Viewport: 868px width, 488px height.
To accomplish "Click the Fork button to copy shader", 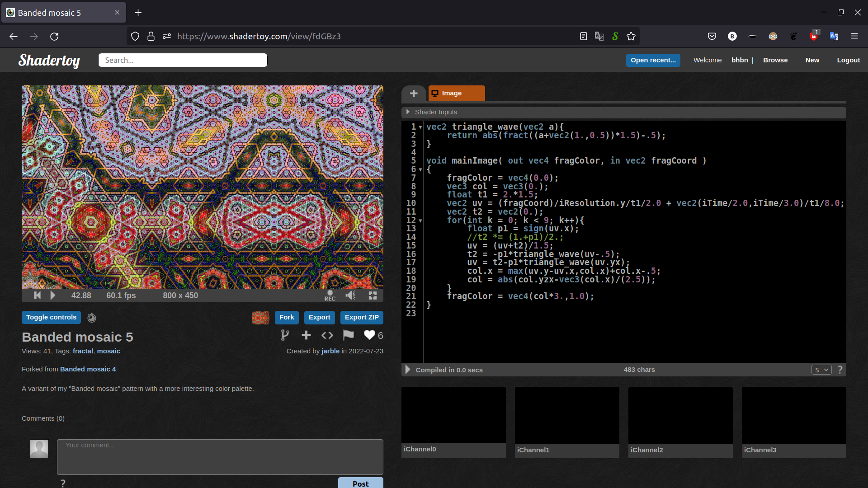I will pyautogui.click(x=286, y=316).
